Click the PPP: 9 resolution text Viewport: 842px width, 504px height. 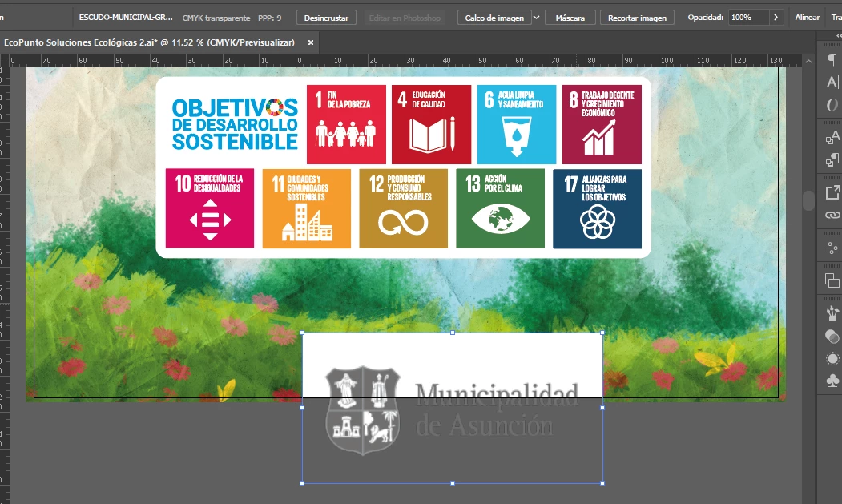pos(269,18)
